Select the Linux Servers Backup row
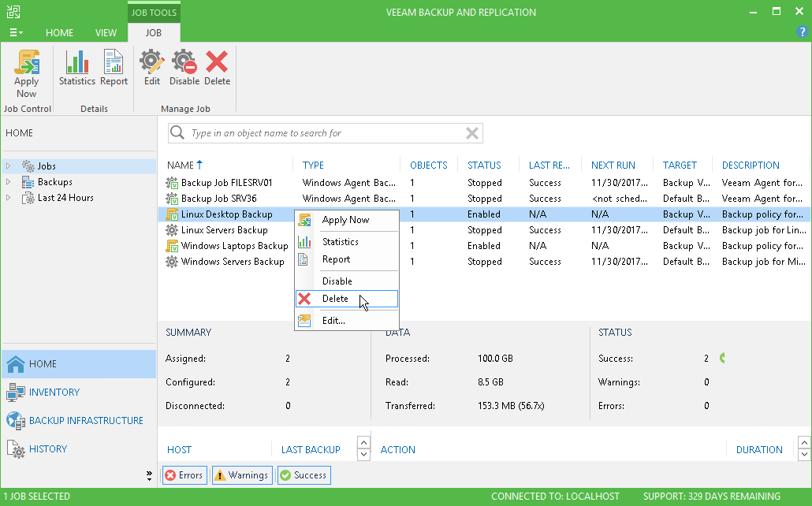Screen dimensions: 812x506 click(485, 230)
